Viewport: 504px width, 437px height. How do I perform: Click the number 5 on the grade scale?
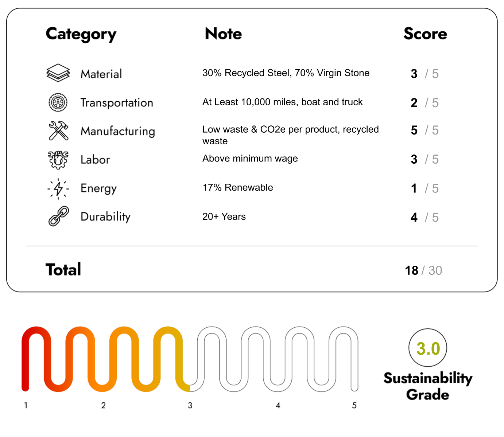(x=354, y=405)
